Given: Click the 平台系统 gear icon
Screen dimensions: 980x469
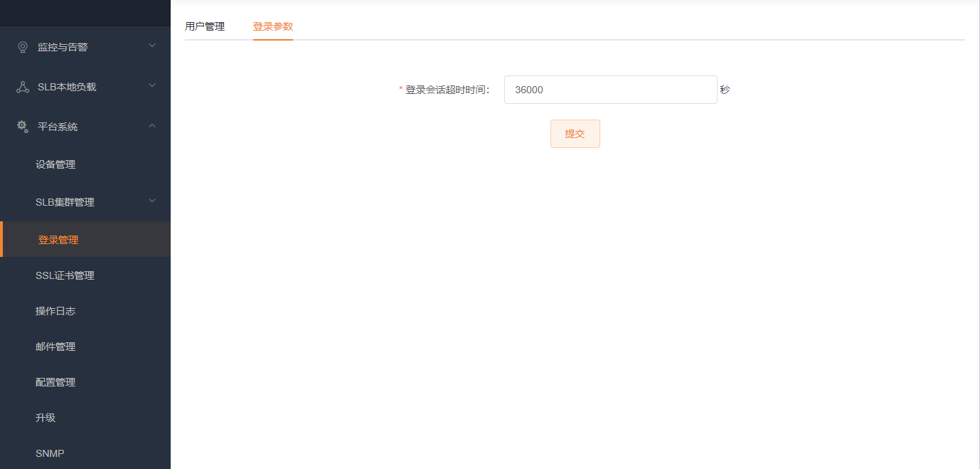Looking at the screenshot, I should tap(22, 126).
